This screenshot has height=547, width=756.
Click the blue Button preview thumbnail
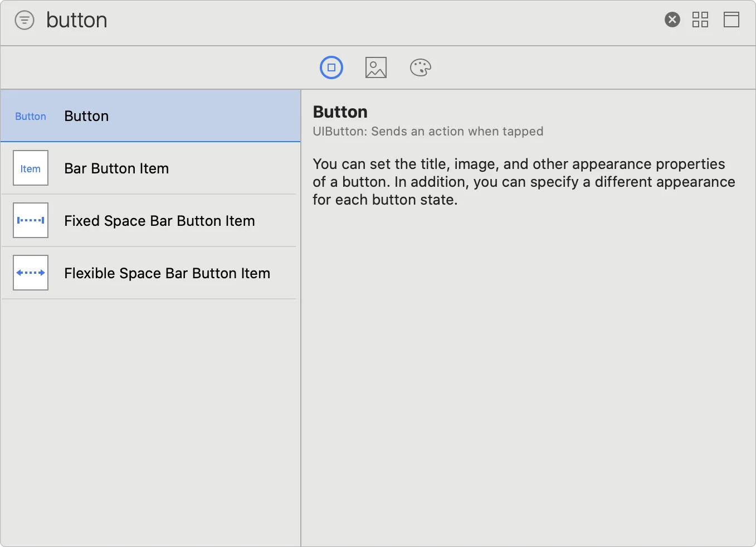click(x=31, y=117)
